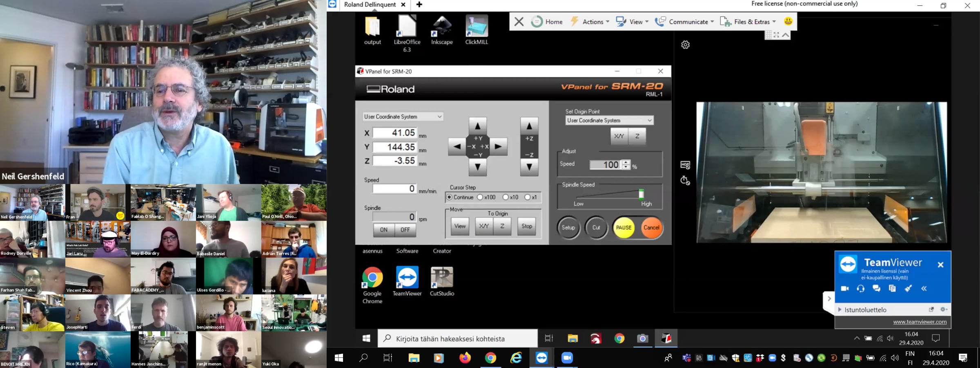Select the Continue cursor step option

tap(460, 197)
